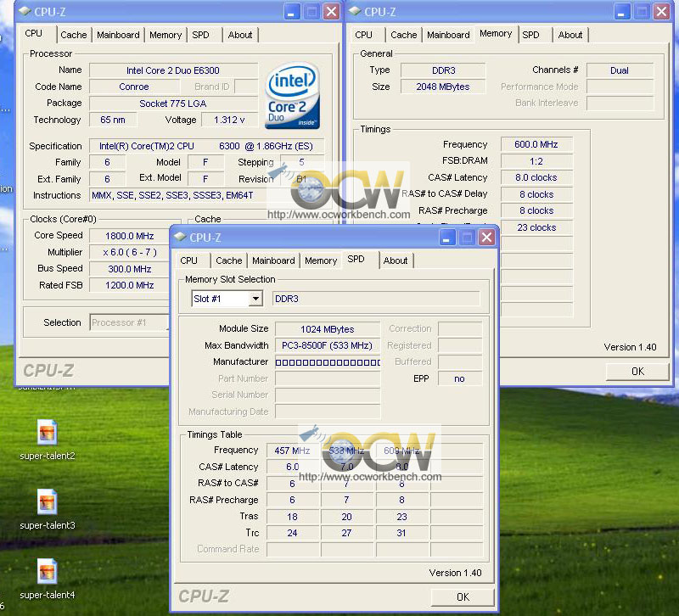Image resolution: width=679 pixels, height=616 pixels.
Task: Click the '600.0 MHz' memory frequency value
Action: (536, 144)
